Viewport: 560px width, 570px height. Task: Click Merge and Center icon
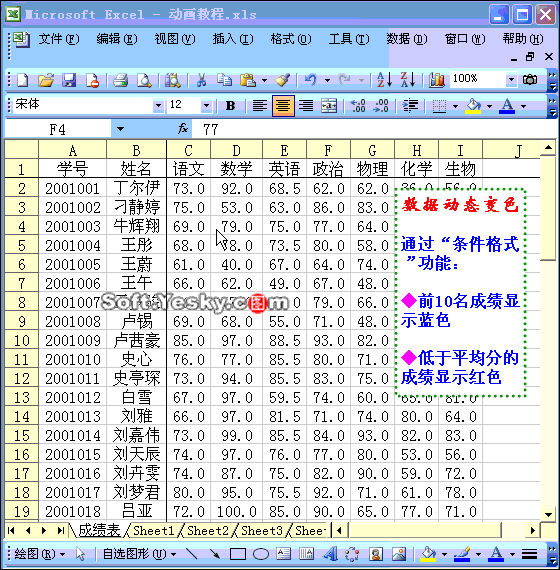[329, 106]
